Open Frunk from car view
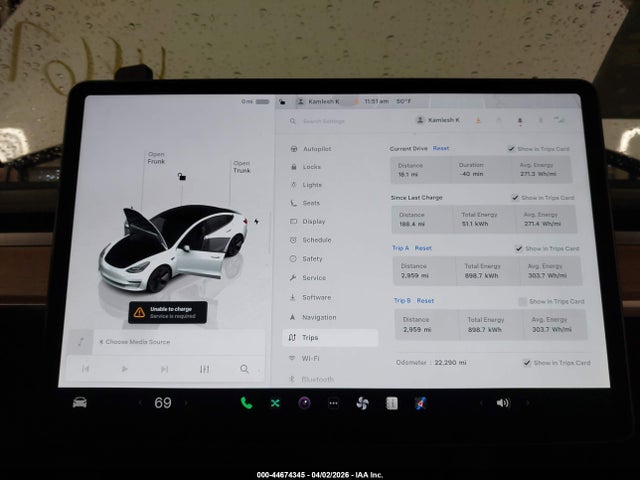The height and width of the screenshot is (480, 640). (156, 158)
